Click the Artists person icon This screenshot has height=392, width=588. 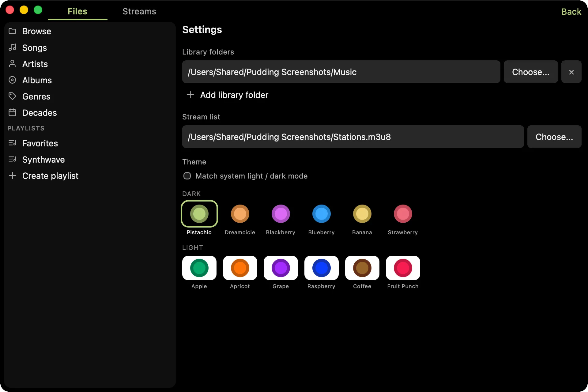click(x=12, y=64)
